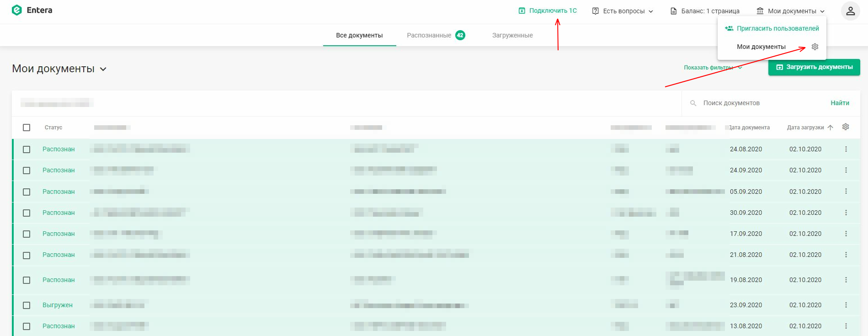Viewport: 868px width, 336px height.
Task: Open three-dot menu for document dated 24.09.2020
Action: (x=846, y=170)
